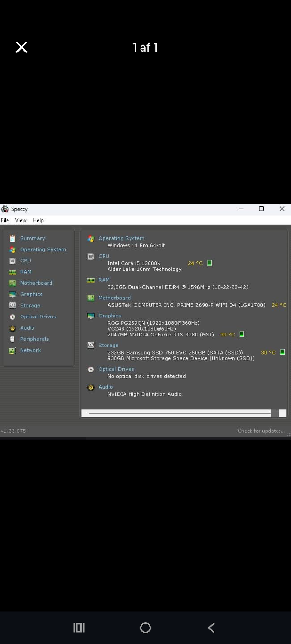Click the CPU heading link in summary

coord(104,256)
